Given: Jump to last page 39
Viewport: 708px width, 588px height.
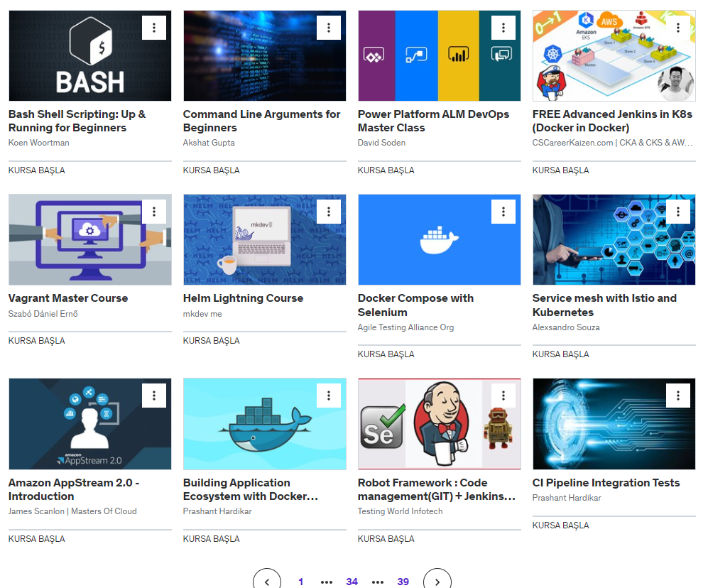Looking at the screenshot, I should coord(403,582).
